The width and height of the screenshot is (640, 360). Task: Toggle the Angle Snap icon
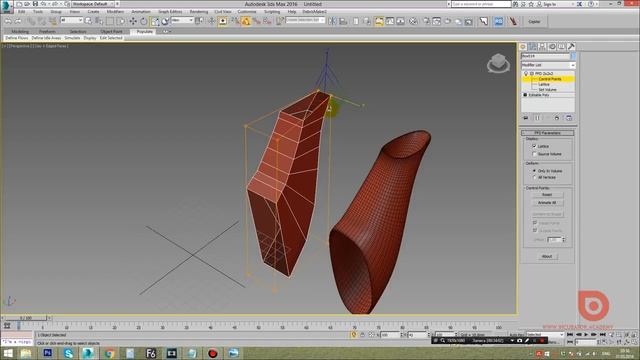point(246,21)
